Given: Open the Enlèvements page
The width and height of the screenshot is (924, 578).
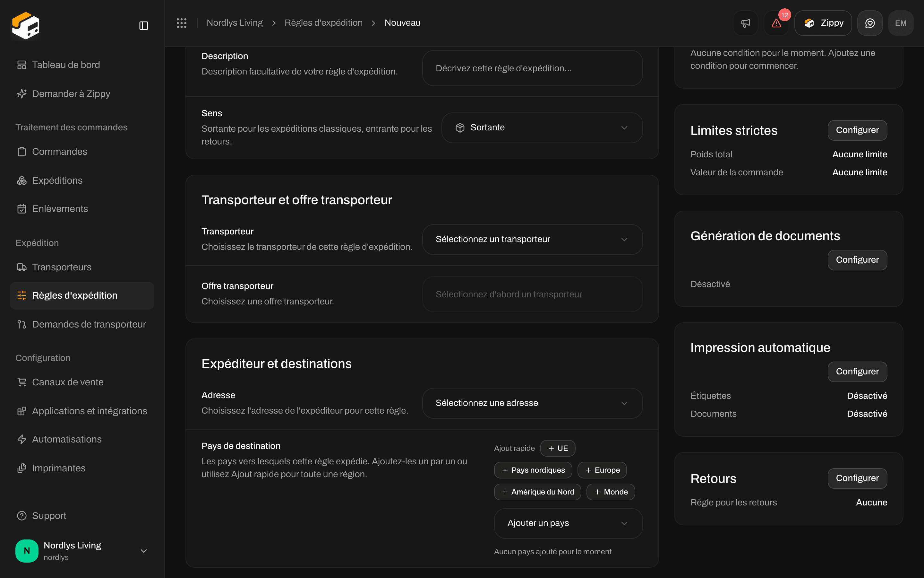Looking at the screenshot, I should click(x=82, y=209).
